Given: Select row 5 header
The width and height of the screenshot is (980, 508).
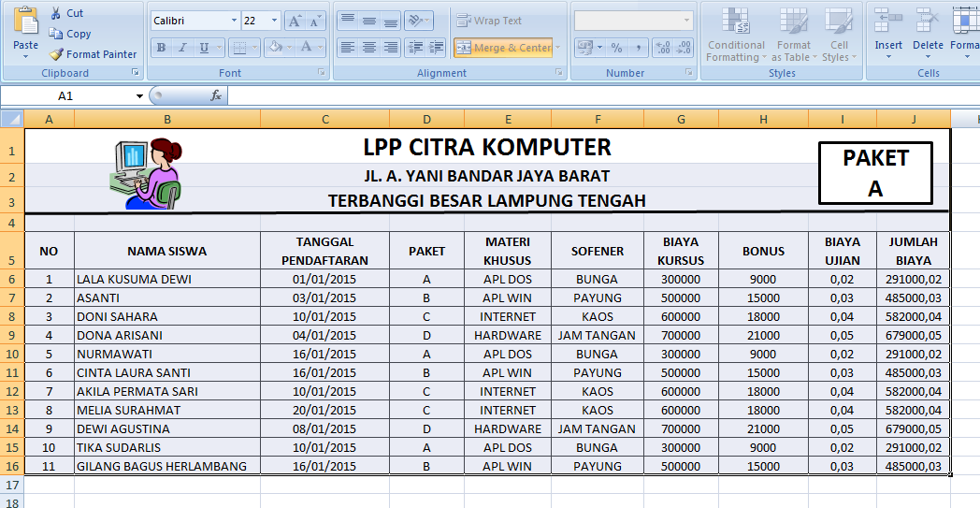Looking at the screenshot, I should pos(12,250).
